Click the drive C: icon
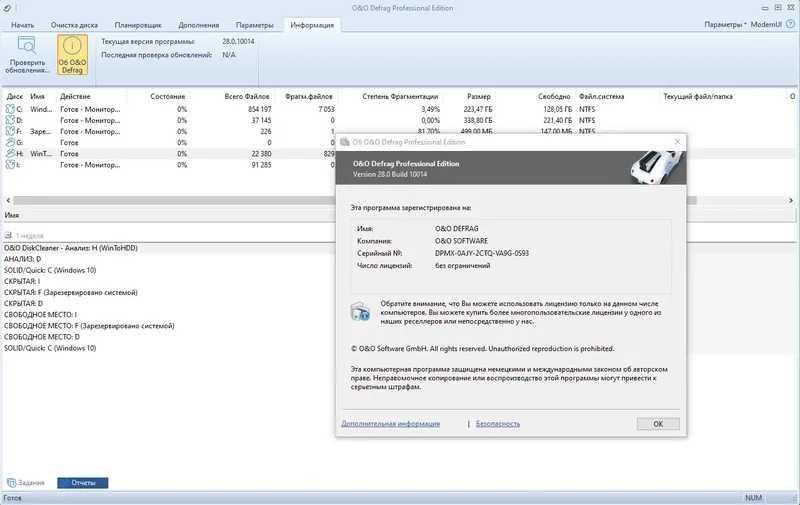 tap(10, 109)
